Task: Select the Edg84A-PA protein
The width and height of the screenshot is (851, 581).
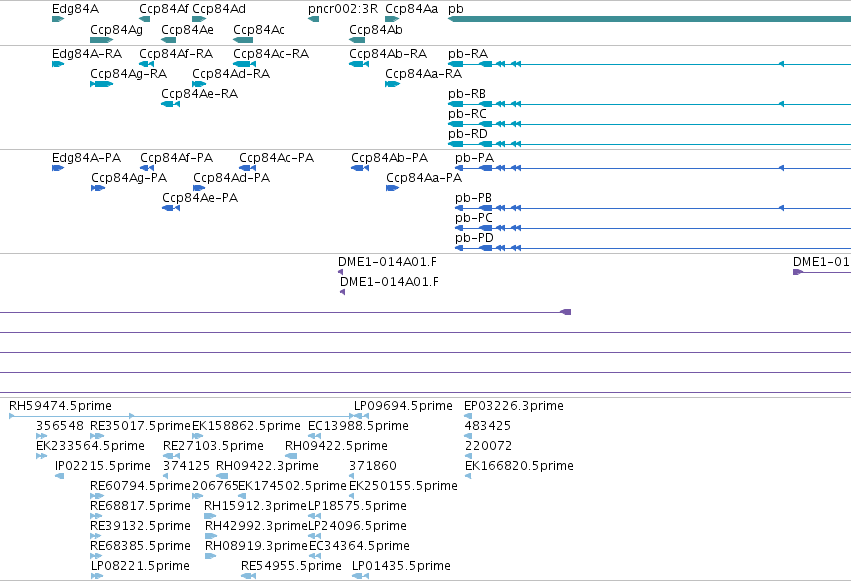Action: tap(58, 168)
